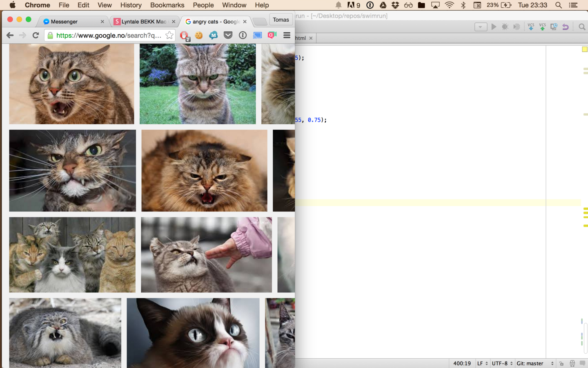Open Chrome's hamburger menu
Viewport: 588px width, 368px height.
(x=287, y=35)
